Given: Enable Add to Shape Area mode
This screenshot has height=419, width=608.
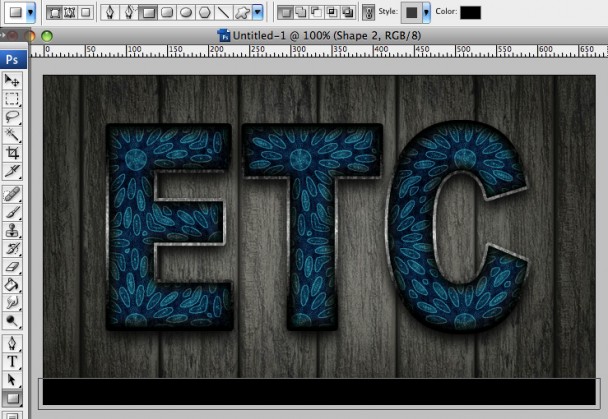Looking at the screenshot, I should [301, 13].
